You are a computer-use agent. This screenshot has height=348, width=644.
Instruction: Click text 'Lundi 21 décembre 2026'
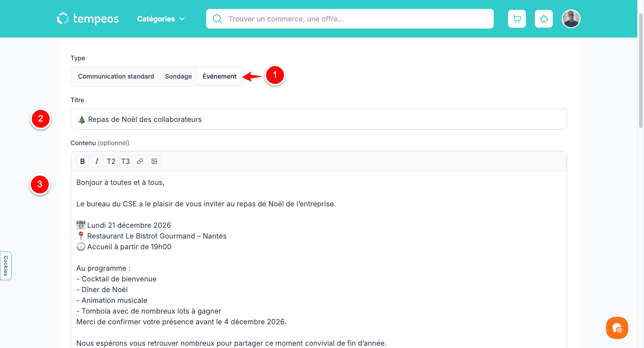click(x=129, y=225)
